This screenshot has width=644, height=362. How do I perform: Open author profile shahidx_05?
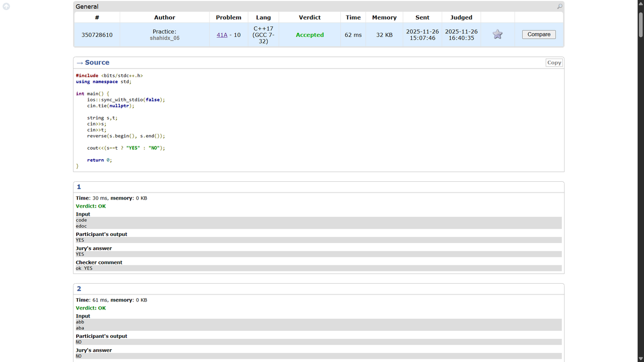tap(165, 38)
